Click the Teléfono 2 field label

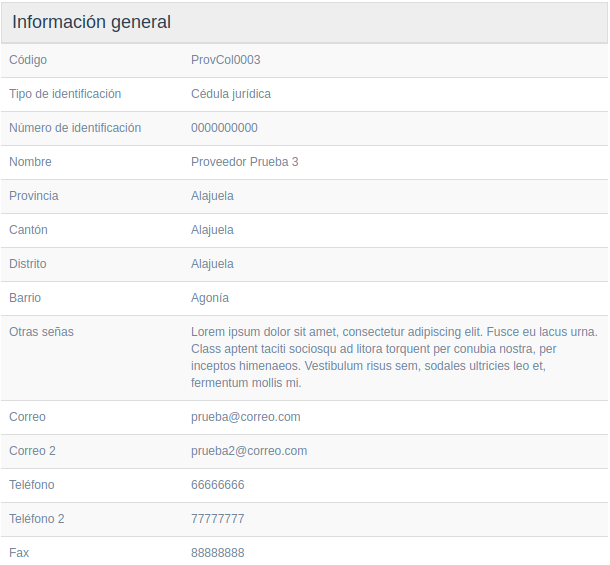(36, 519)
